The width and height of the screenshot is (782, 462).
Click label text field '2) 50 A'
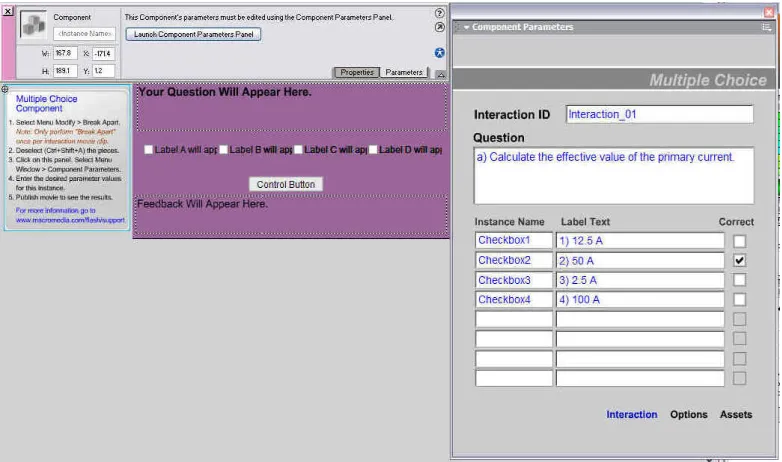[640, 260]
